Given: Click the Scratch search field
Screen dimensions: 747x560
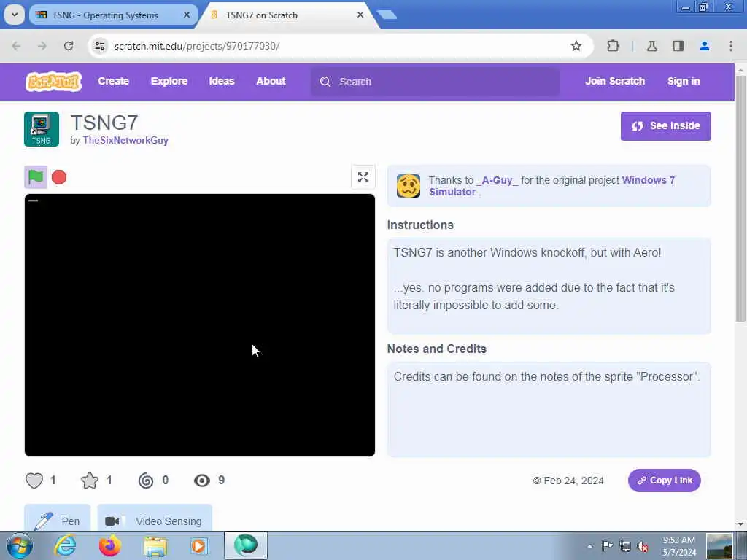Looking at the screenshot, I should [436, 82].
